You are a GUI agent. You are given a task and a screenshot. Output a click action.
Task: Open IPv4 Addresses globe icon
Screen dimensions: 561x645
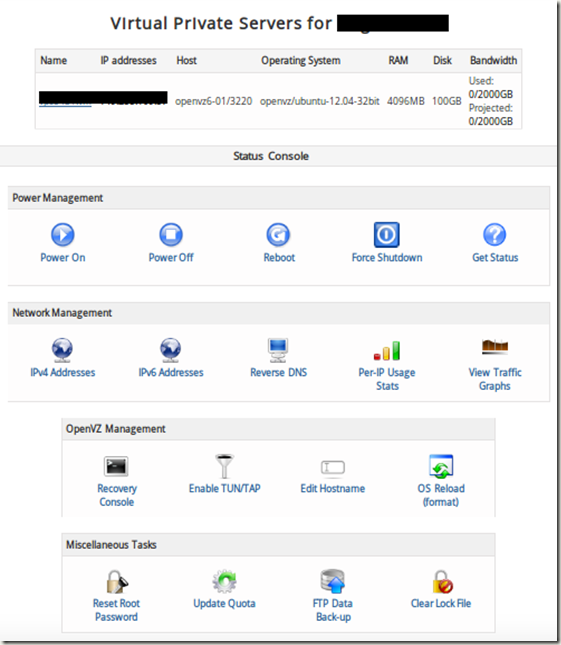click(63, 349)
